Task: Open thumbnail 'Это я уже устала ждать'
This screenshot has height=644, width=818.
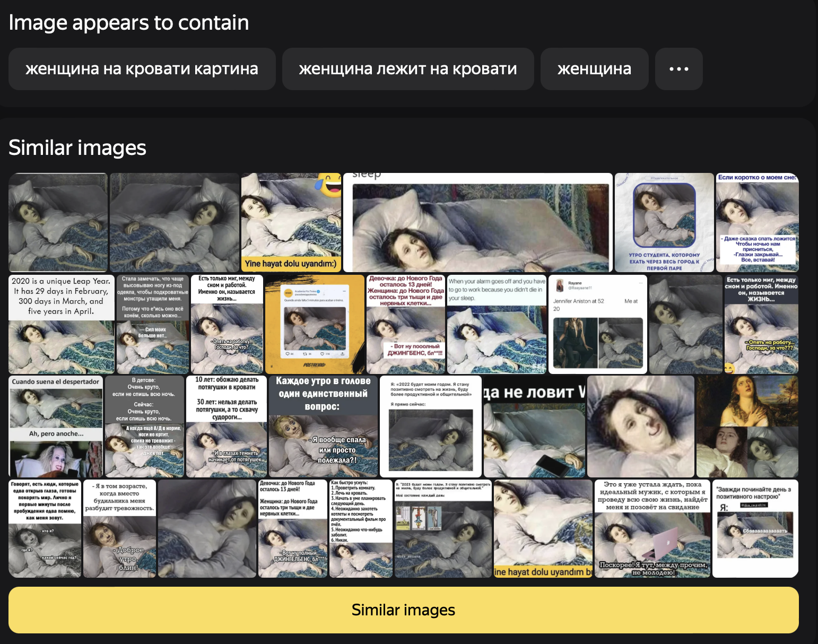Action: [x=652, y=528]
